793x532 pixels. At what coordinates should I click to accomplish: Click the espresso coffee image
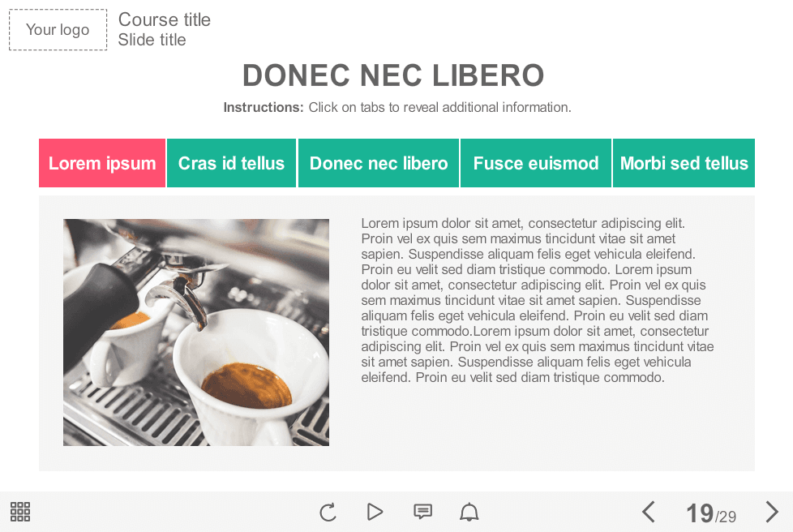coord(196,332)
